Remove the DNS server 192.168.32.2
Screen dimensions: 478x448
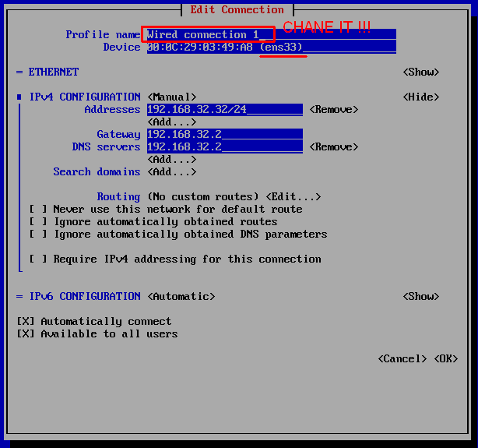click(334, 146)
